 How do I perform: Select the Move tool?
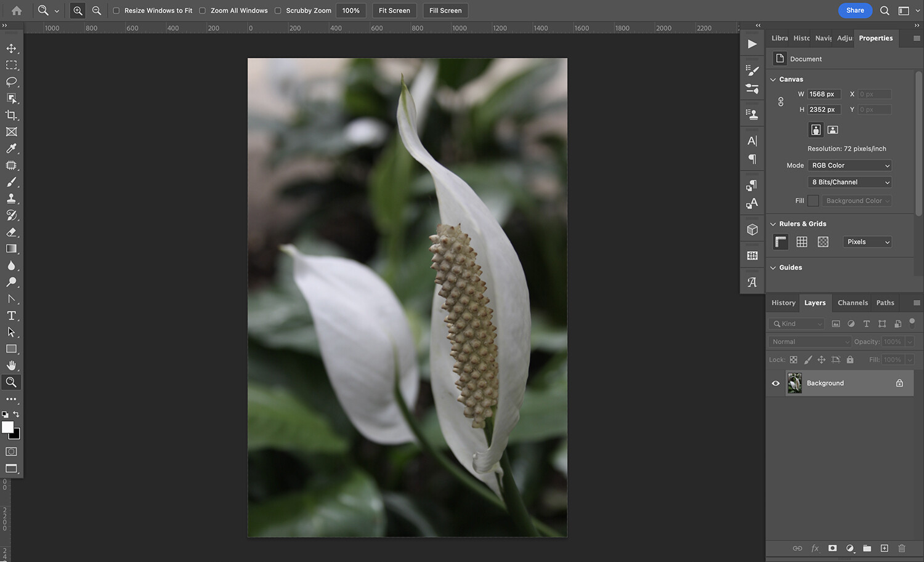pyautogui.click(x=11, y=48)
